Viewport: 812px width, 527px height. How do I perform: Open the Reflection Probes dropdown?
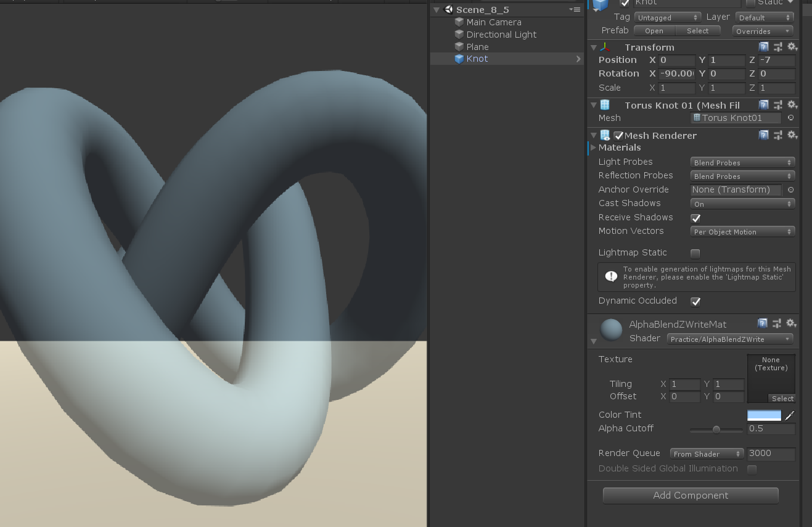click(x=742, y=176)
